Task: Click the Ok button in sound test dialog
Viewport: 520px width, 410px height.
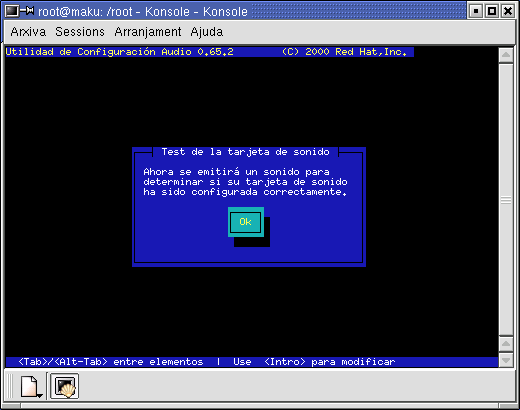Action: pos(246,222)
